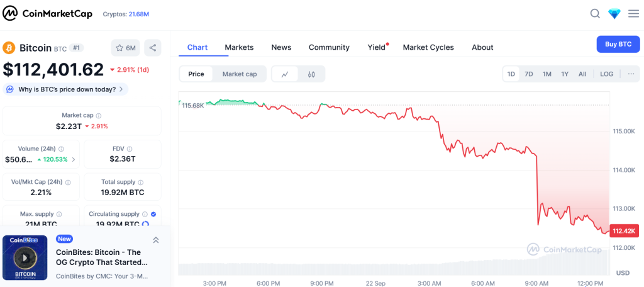Expand the Volume (24h) details arrow

74,160
